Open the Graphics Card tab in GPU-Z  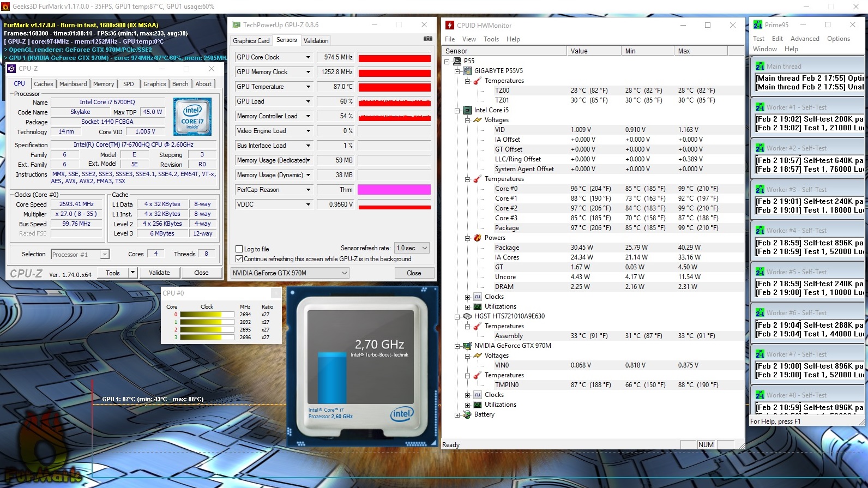(251, 41)
